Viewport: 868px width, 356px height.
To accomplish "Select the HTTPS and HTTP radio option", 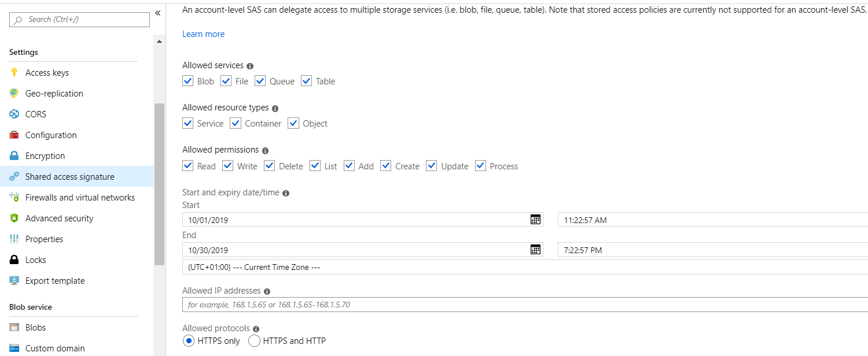I will [x=254, y=341].
